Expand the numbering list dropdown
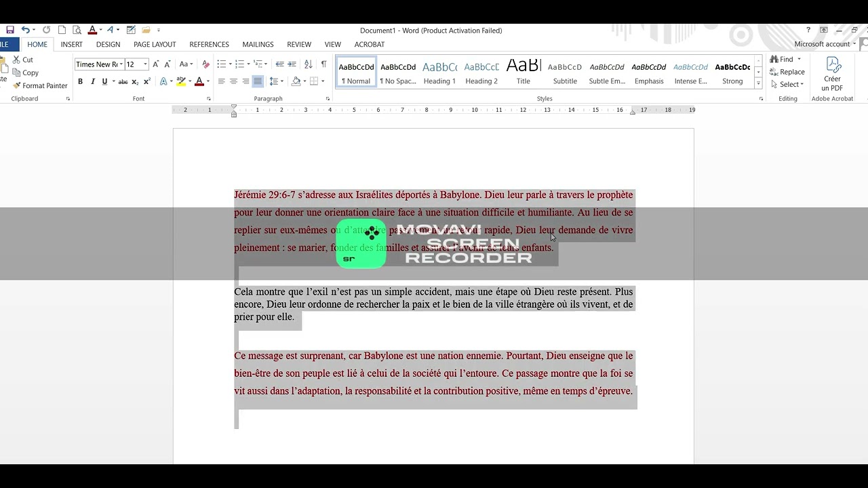This screenshot has width=868, height=488. click(x=250, y=64)
